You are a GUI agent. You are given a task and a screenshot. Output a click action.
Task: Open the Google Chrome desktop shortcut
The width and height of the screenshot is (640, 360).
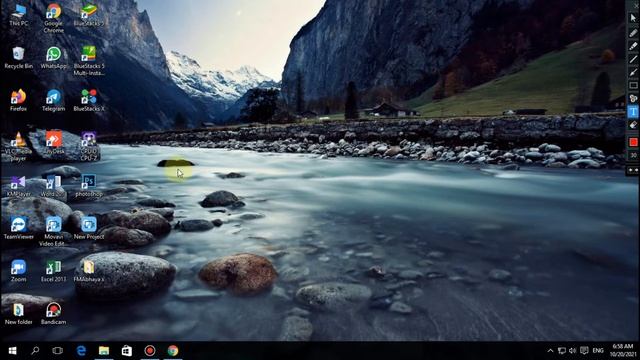53,18
